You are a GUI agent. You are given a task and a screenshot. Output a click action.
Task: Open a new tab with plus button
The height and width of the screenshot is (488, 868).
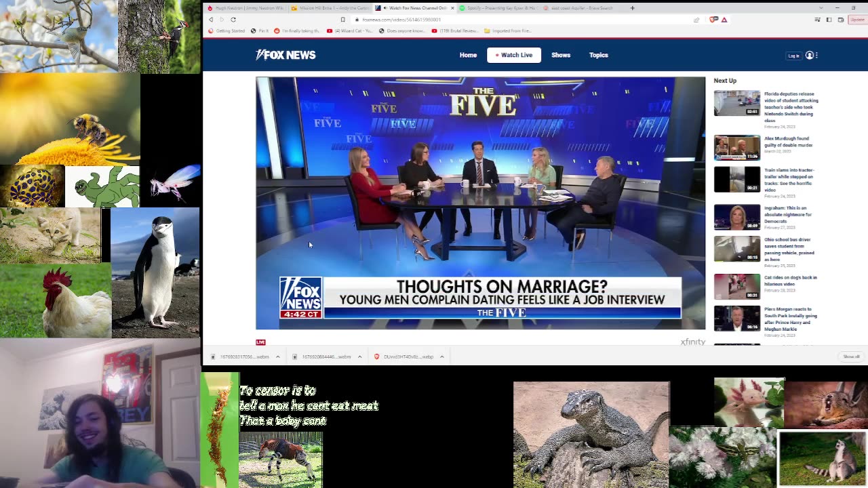[x=632, y=8]
